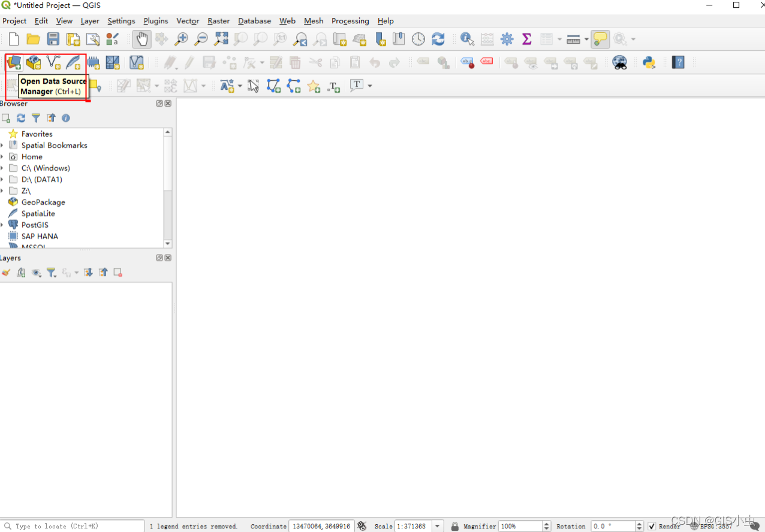
Task: Open the Raster menu
Action: click(219, 21)
